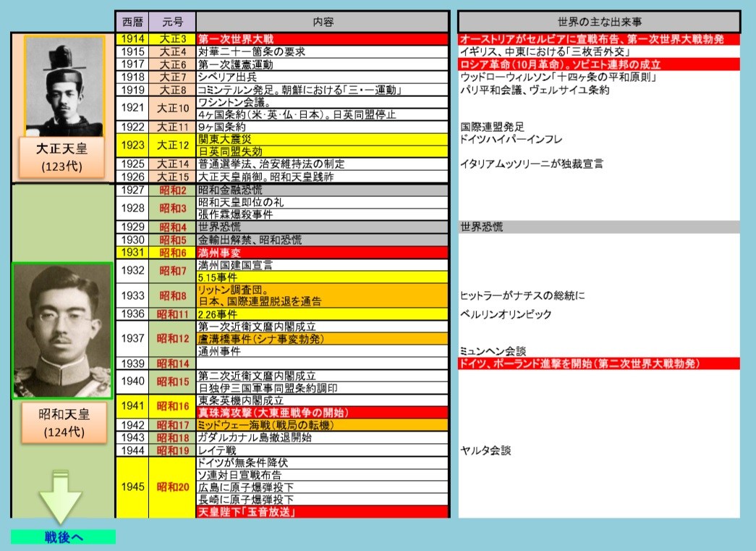
Task: Select the 内容 column header
Action: 323,22
